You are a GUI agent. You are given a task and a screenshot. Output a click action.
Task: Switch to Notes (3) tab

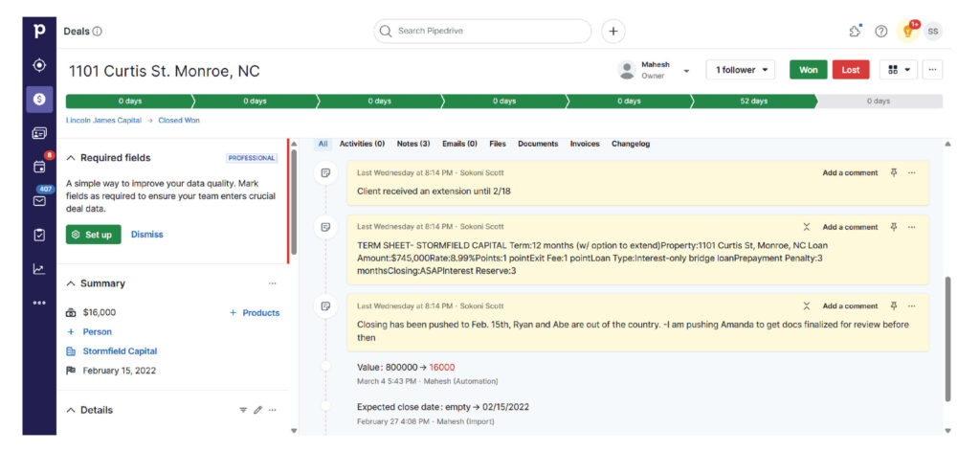tap(413, 144)
